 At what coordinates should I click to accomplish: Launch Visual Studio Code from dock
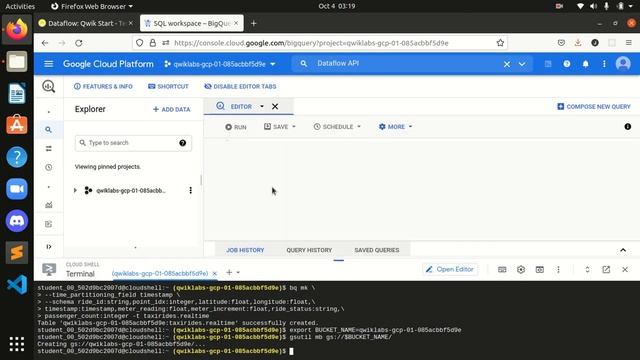[x=17, y=284]
